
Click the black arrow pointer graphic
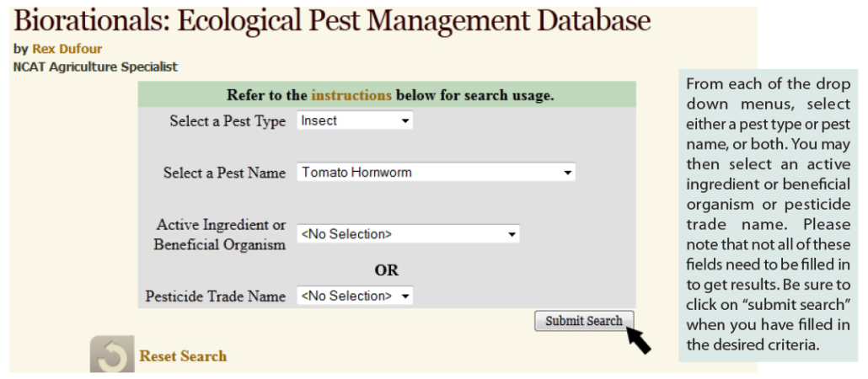(638, 339)
